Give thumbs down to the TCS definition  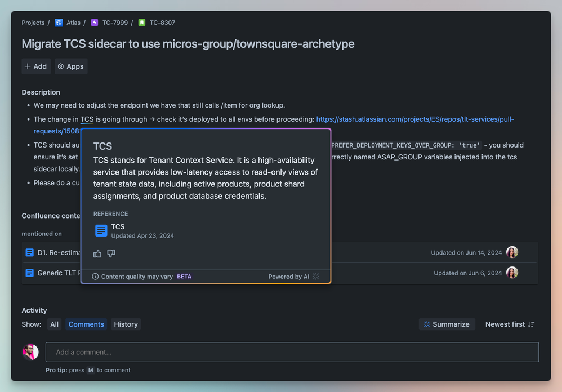[111, 253]
